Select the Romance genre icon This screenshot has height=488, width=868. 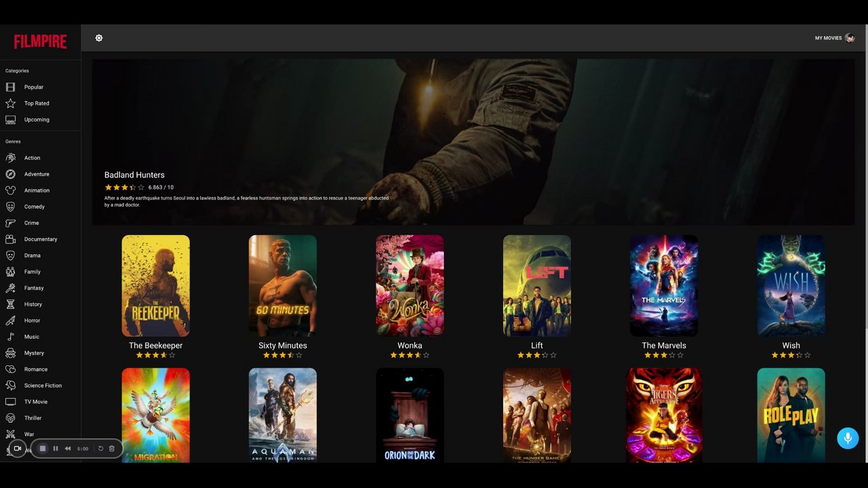(10, 369)
